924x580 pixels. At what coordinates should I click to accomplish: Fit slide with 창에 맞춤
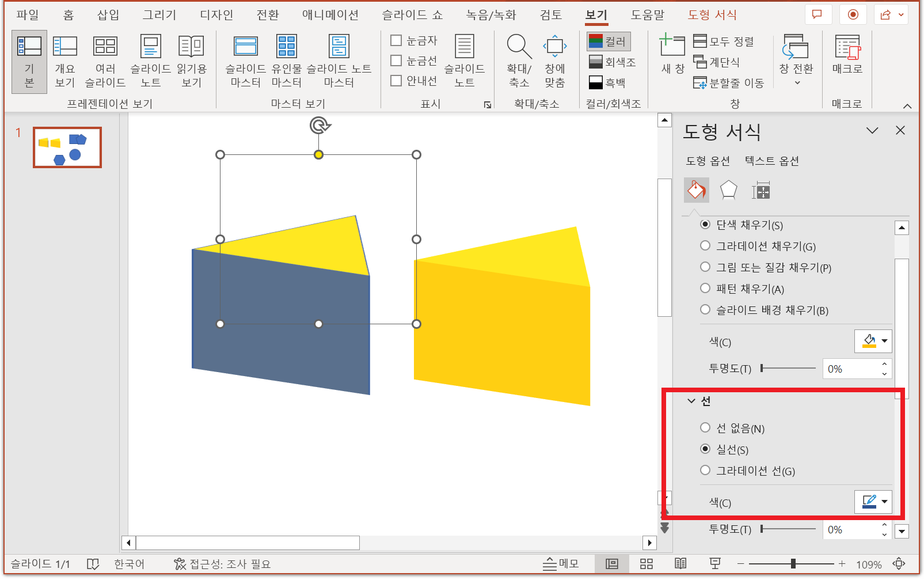click(555, 62)
